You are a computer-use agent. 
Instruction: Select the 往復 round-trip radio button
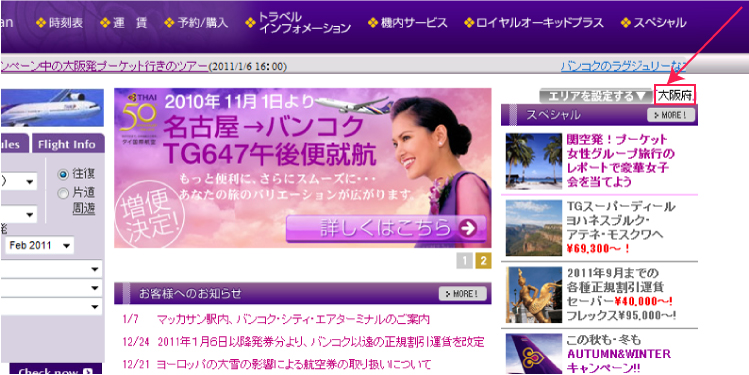tap(63, 174)
